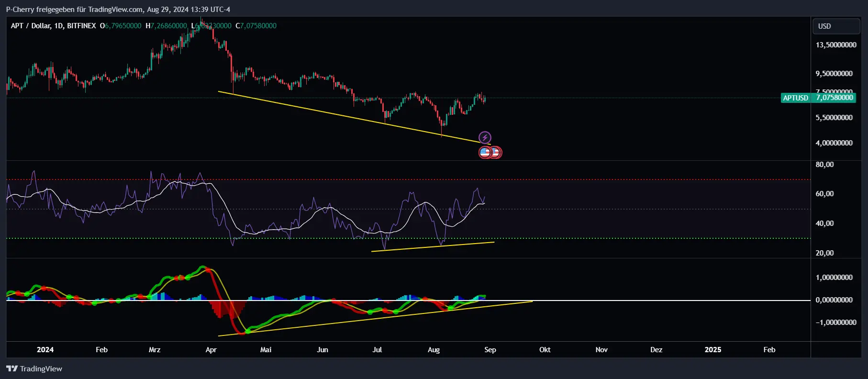Click the 60,00 RSI axis label
Screen dimensions: 868x379
click(824, 194)
